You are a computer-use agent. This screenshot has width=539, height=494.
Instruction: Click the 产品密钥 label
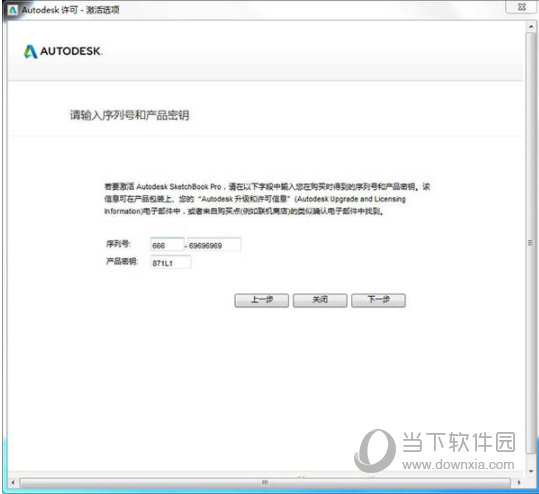tap(122, 261)
